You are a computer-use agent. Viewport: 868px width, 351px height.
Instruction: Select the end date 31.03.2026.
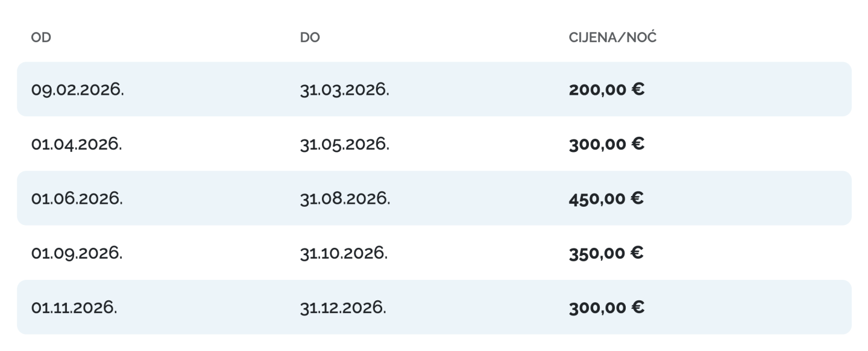click(x=345, y=90)
